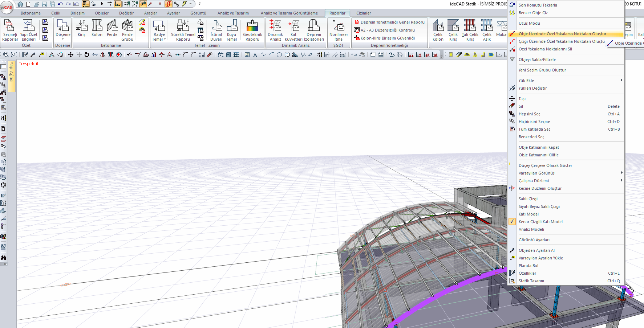Open A2 - A3 Düzensizliği Kontrolü
The height and width of the screenshot is (328, 644).
point(385,30)
